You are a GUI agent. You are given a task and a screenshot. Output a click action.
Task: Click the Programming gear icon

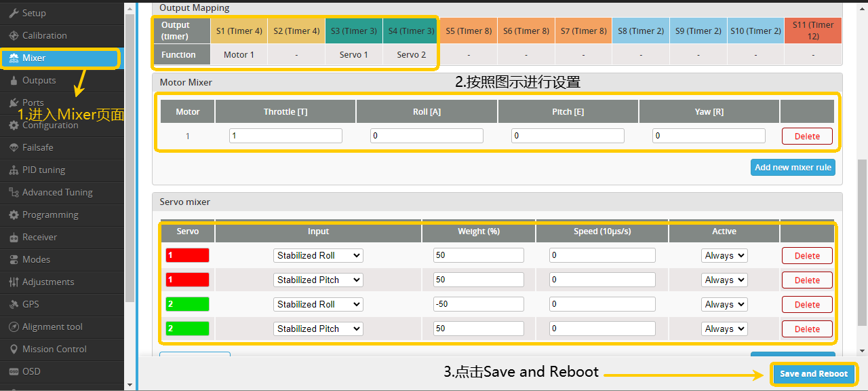click(14, 215)
